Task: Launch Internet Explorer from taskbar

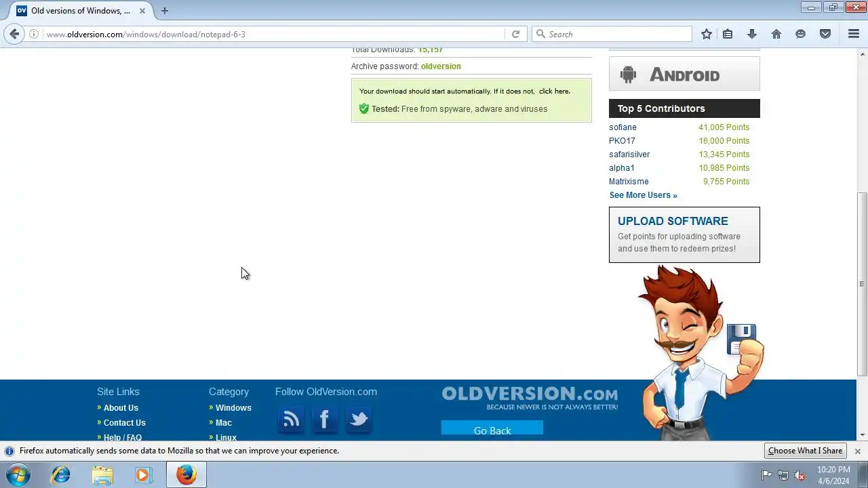Action: coord(61,475)
